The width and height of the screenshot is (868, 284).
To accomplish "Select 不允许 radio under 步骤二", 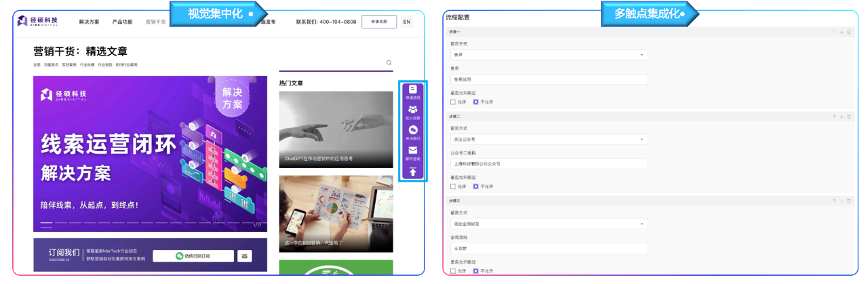I will point(475,186).
